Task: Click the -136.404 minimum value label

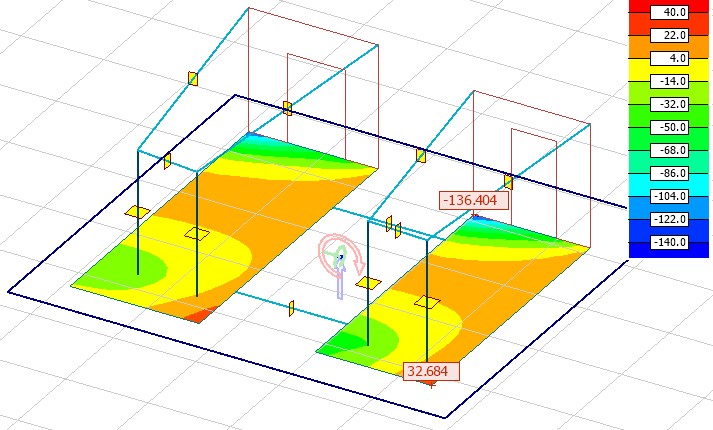Action: coord(475,199)
